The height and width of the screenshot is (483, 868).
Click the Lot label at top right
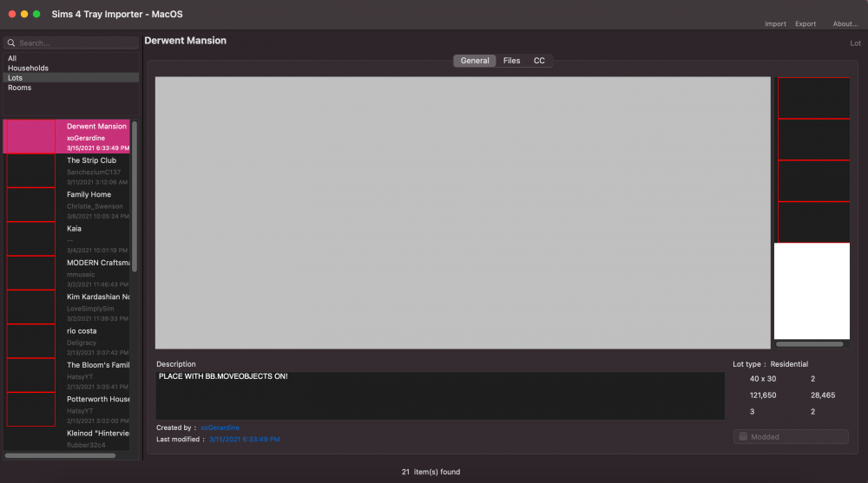(855, 43)
